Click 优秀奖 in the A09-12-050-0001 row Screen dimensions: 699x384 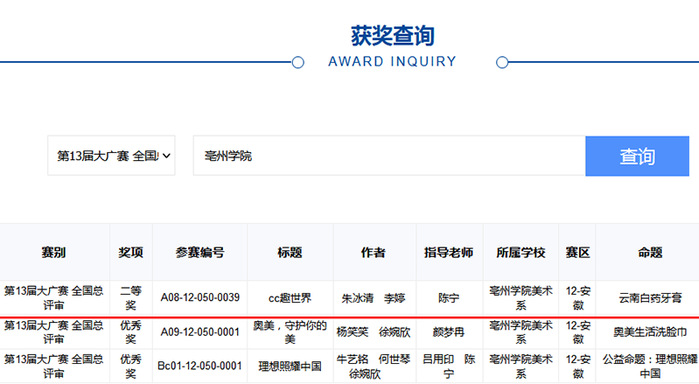click(131, 332)
